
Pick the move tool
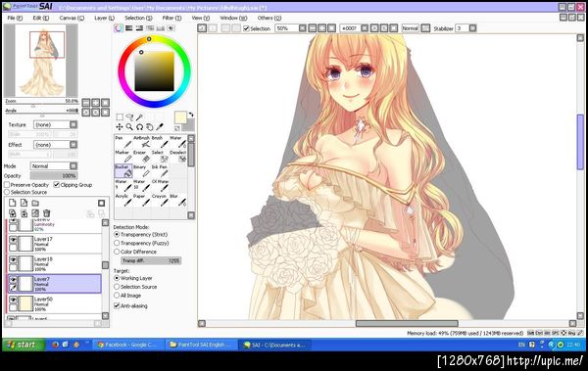120,127
